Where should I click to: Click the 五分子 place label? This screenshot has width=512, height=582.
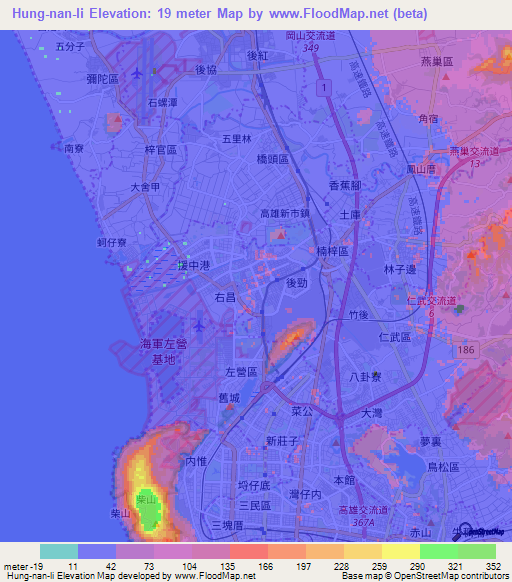coord(70,47)
